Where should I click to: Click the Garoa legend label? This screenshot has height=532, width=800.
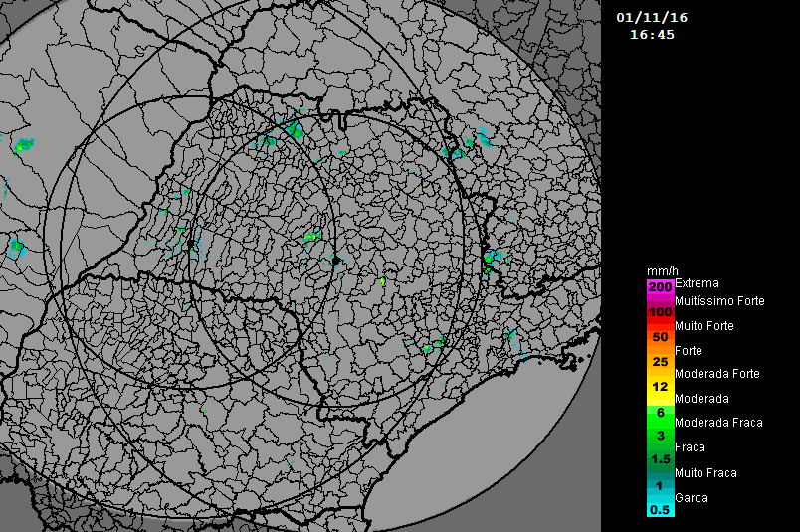coord(692,497)
